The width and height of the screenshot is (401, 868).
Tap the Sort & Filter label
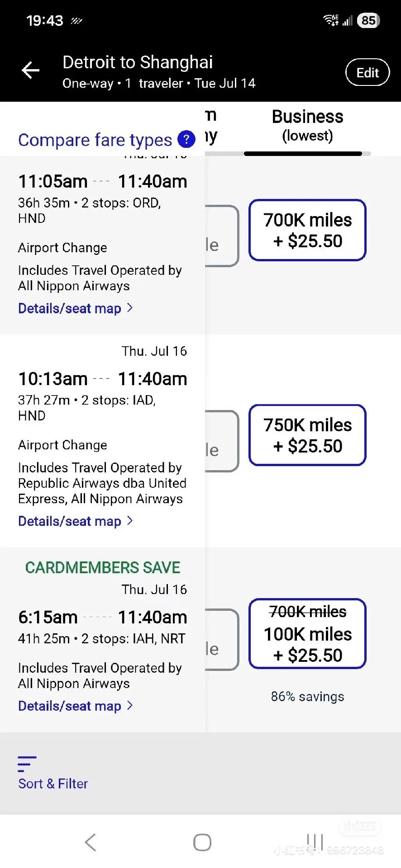(x=53, y=784)
